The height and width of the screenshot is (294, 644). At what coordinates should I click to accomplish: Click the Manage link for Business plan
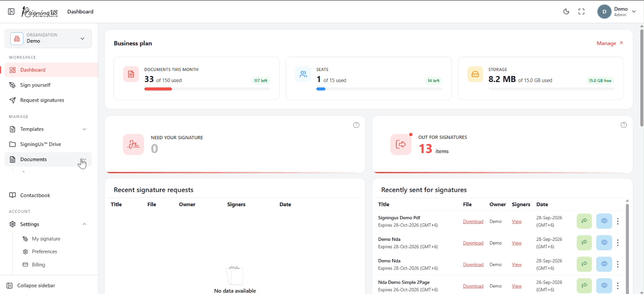pyautogui.click(x=610, y=43)
